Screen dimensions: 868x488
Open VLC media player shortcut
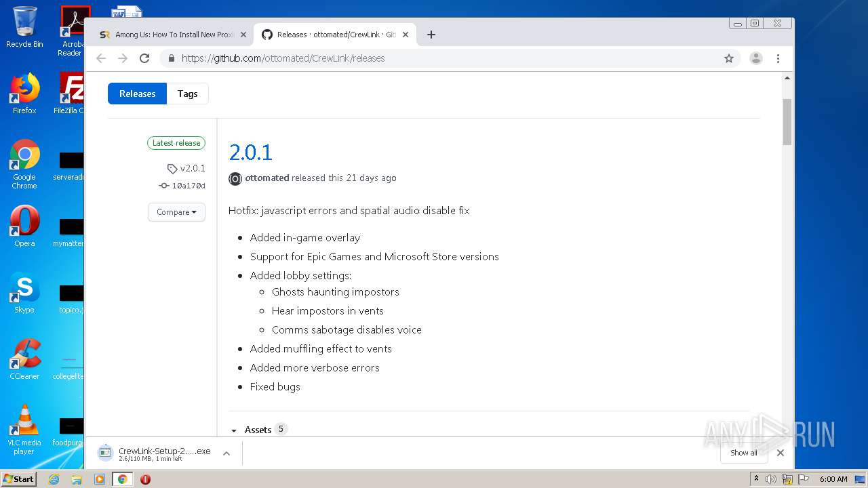tap(24, 430)
